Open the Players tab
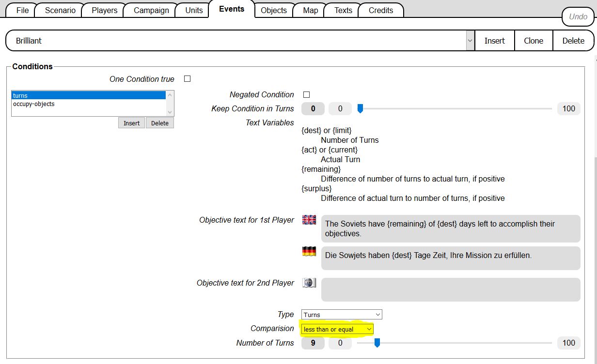597x364 pixels. (x=104, y=10)
